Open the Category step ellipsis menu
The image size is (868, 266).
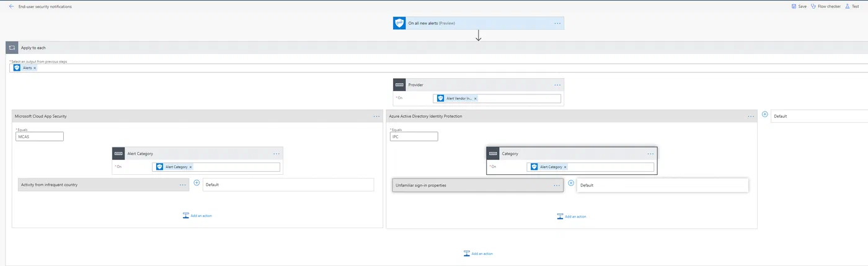click(650, 153)
